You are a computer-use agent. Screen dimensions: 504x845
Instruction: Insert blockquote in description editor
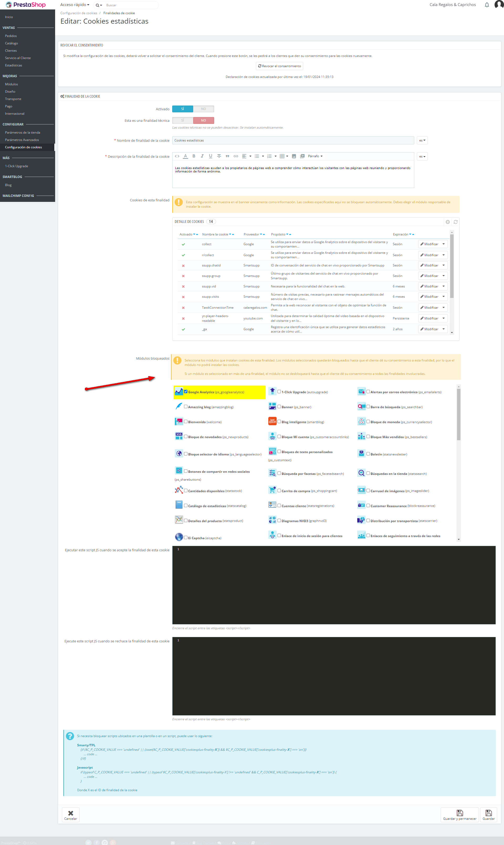(228, 156)
